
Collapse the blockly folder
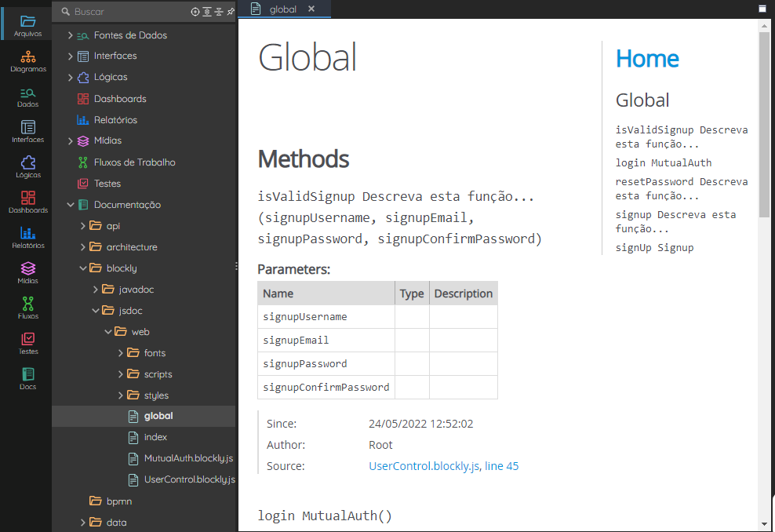[82, 268]
